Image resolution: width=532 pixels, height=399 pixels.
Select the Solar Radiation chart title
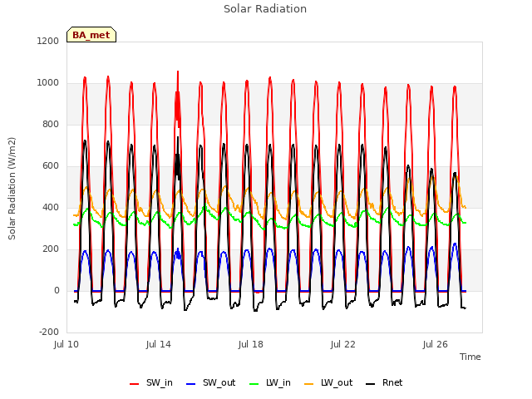pos(265,9)
